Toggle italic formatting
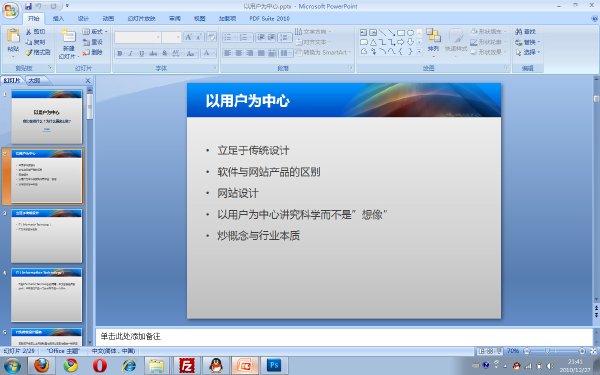Screen dimensions: 600x375 (x=130, y=53)
